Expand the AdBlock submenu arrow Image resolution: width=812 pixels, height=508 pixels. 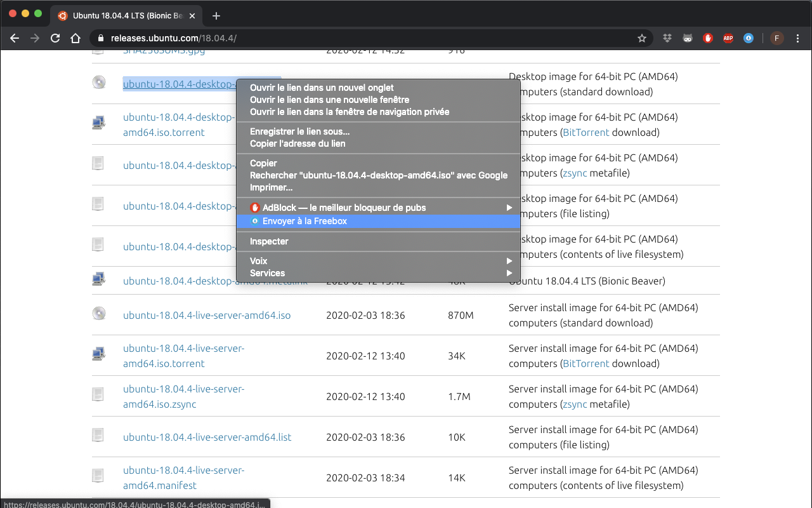coord(509,207)
